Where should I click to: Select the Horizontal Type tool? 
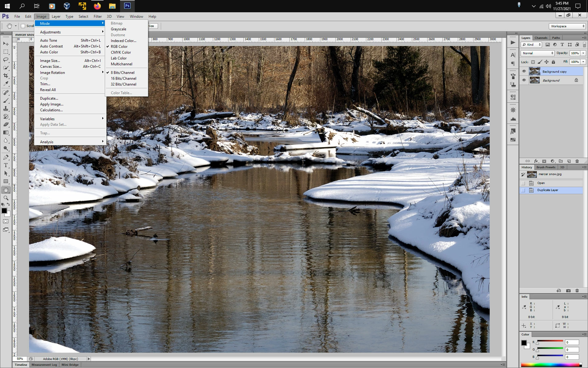coord(6,165)
